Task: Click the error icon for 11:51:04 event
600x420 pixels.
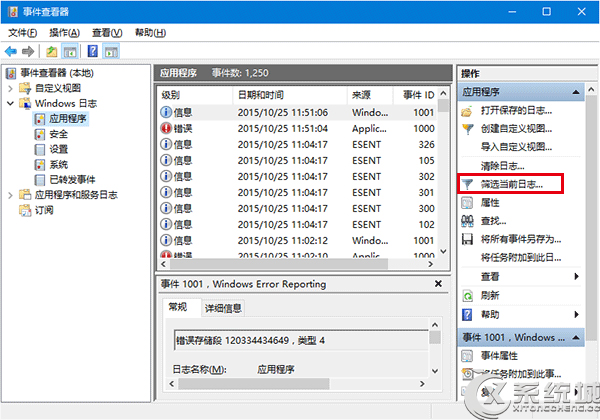Action: coord(166,128)
